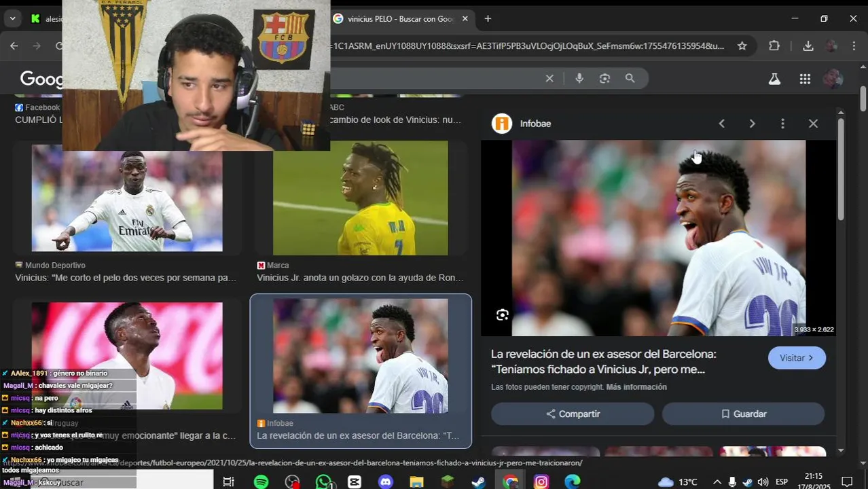Open the 'Más información' copyright link
The image size is (868, 489).
click(636, 387)
